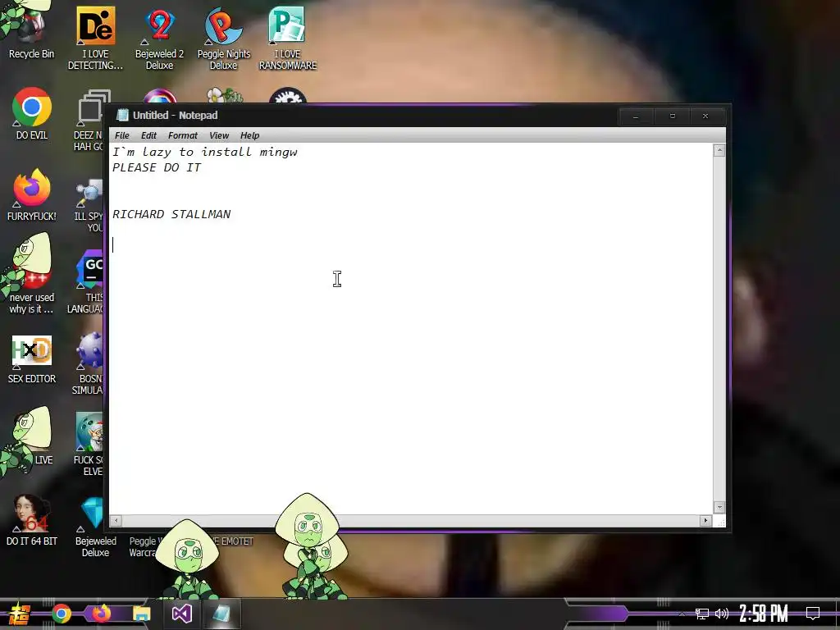This screenshot has width=840, height=630.
Task: Minimize the Notepad window
Action: click(x=636, y=116)
